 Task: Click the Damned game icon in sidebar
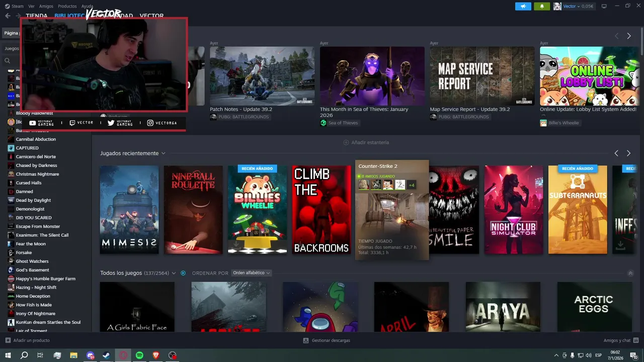11,192
